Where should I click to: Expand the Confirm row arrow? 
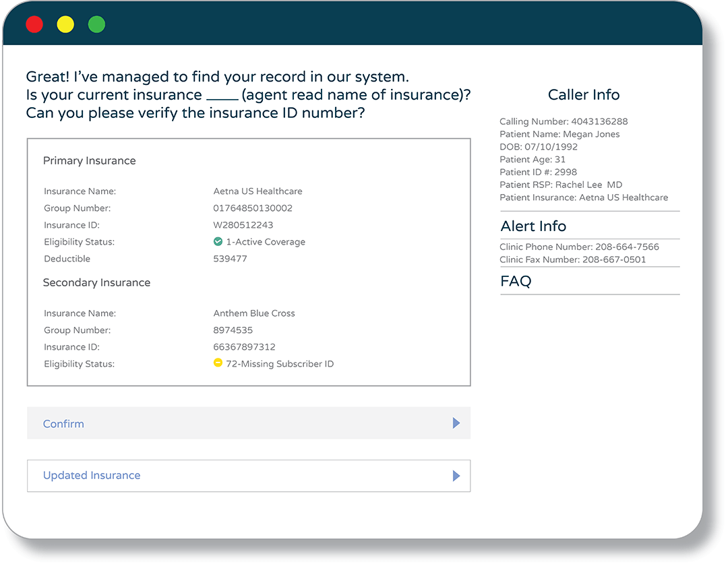coord(456,423)
